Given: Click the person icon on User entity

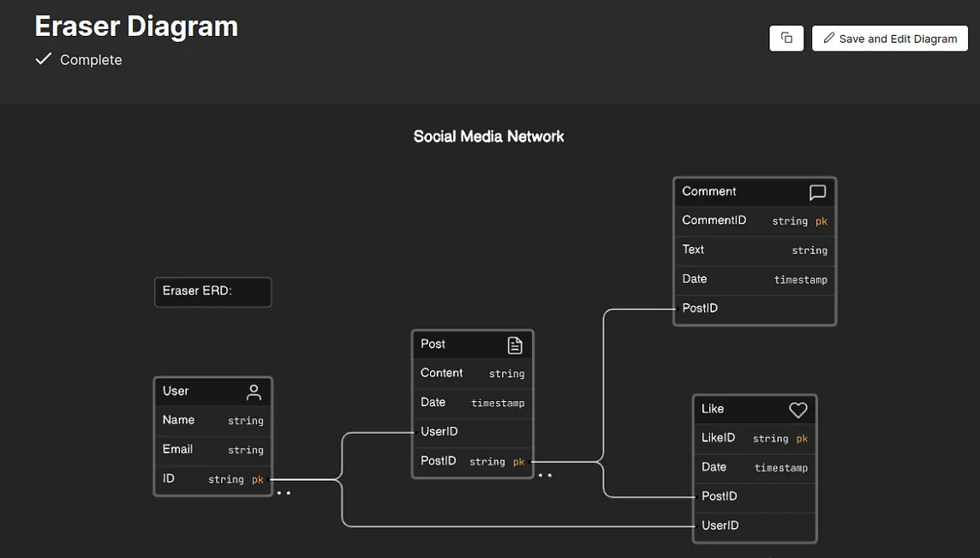Looking at the screenshot, I should point(254,391).
